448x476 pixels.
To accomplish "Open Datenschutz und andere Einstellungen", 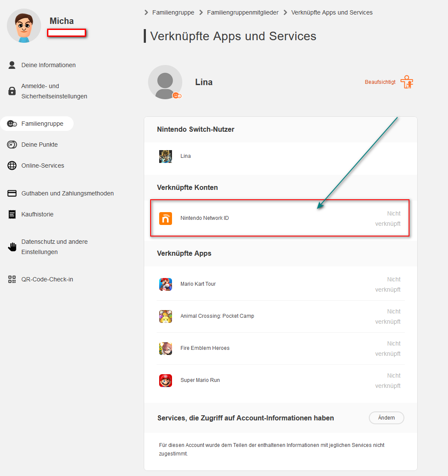I will point(54,247).
